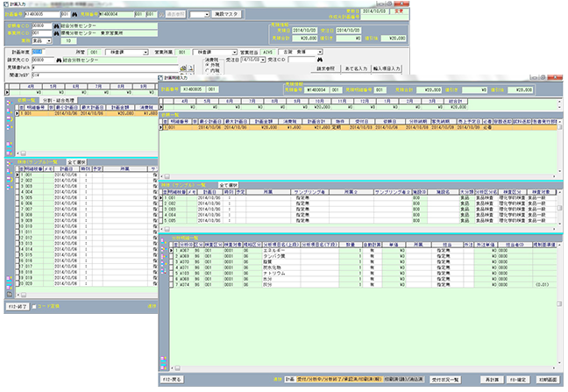Click first sidebar icon beside back-window 依頼一覧
This screenshot has width=568, height=392.
click(10, 103)
